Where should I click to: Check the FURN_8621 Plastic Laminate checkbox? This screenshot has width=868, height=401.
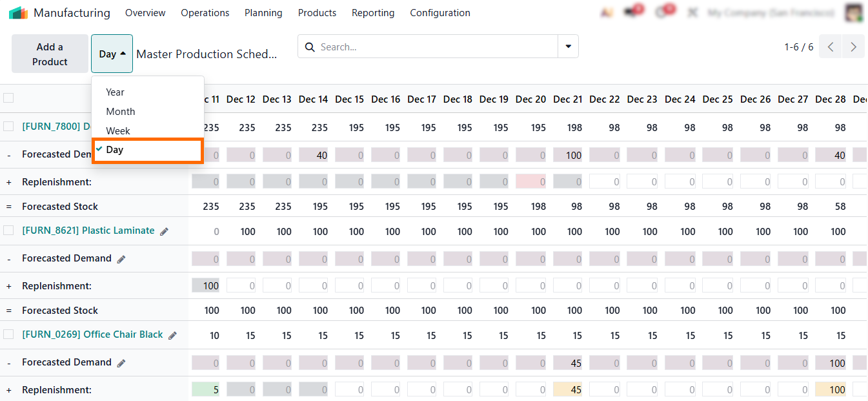(8, 231)
